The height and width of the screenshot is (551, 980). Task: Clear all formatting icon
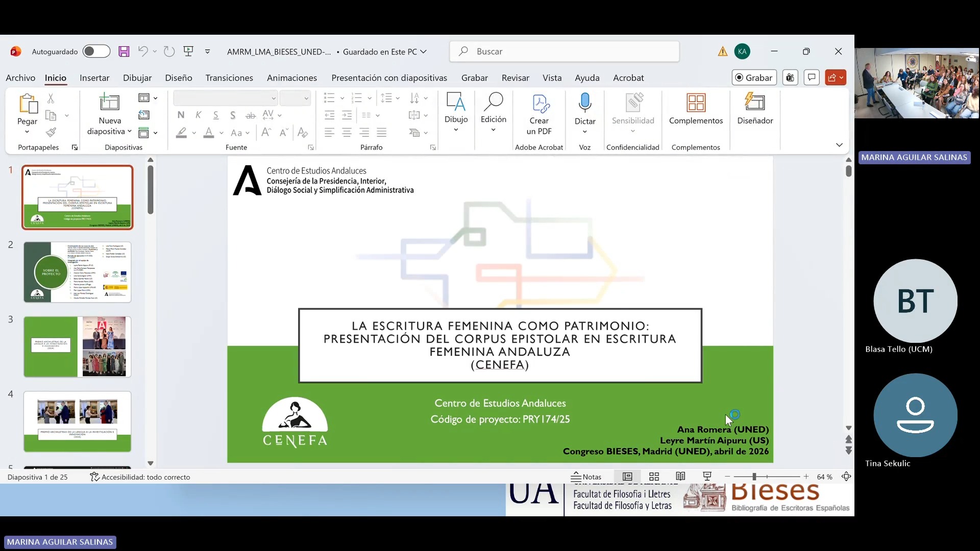click(303, 133)
